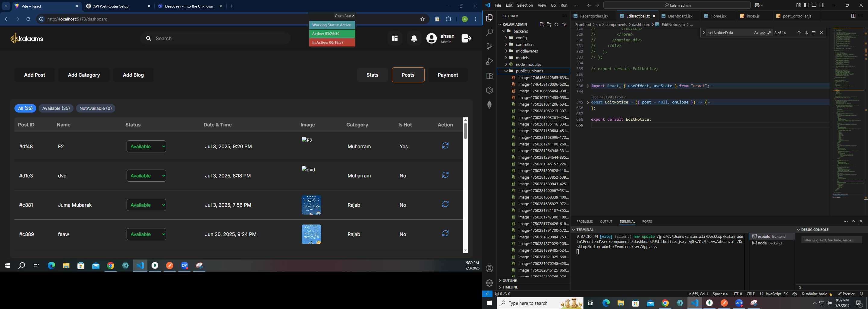Screen dimensions: 868x309
Task: Go to previous find match arrow
Action: point(799,33)
